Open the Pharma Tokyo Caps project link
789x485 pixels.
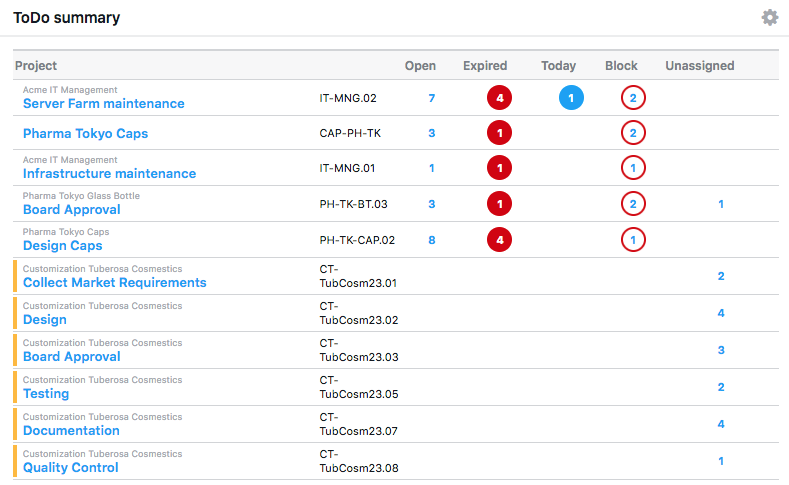point(85,133)
